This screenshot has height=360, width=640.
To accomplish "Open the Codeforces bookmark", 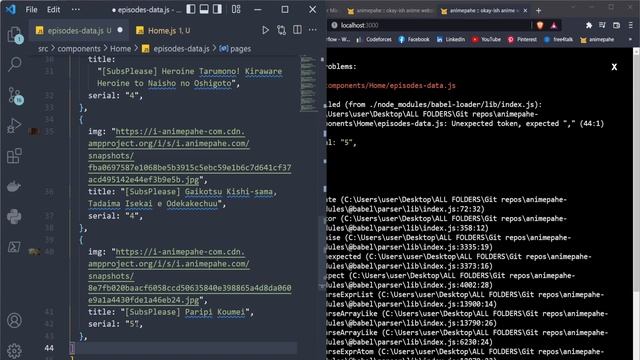I will [374, 40].
